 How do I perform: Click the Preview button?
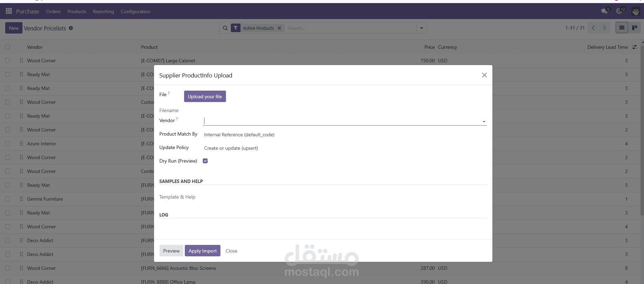[x=171, y=251]
